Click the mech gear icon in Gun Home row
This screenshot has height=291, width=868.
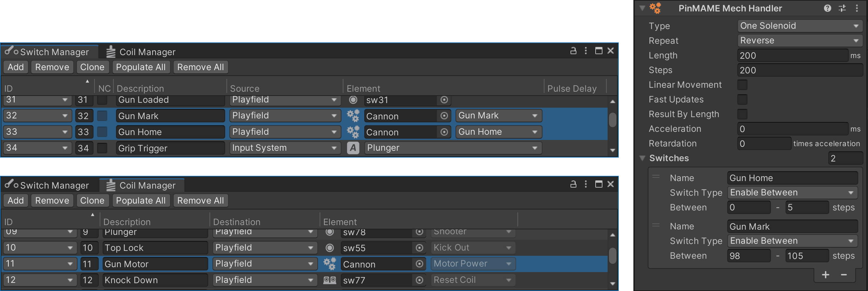pos(353,132)
